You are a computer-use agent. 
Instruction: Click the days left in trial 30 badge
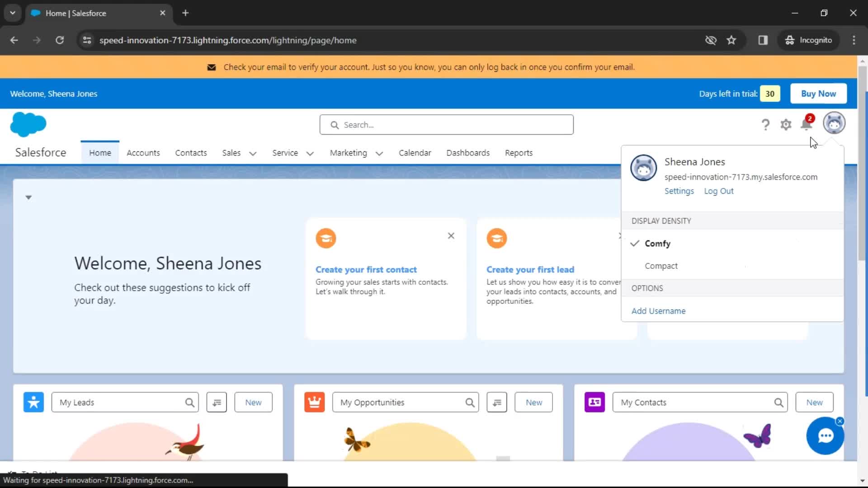[770, 94]
